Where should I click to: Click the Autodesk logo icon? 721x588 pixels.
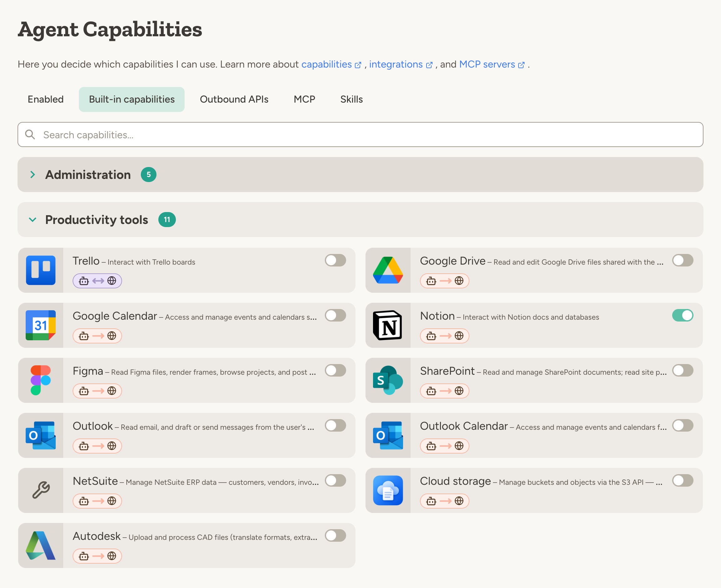coord(41,545)
